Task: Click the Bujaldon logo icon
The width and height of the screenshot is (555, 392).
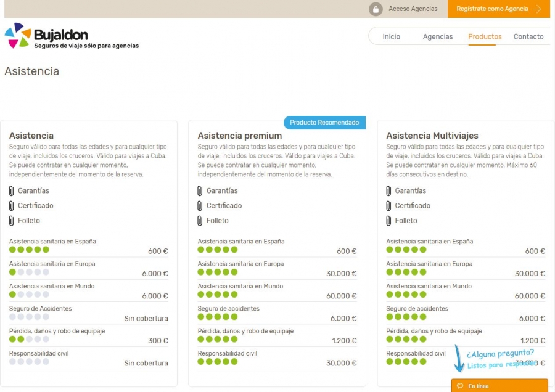Action: pyautogui.click(x=17, y=36)
